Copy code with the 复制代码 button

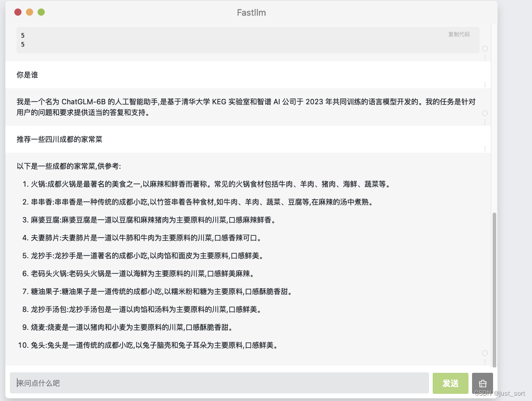[459, 34]
